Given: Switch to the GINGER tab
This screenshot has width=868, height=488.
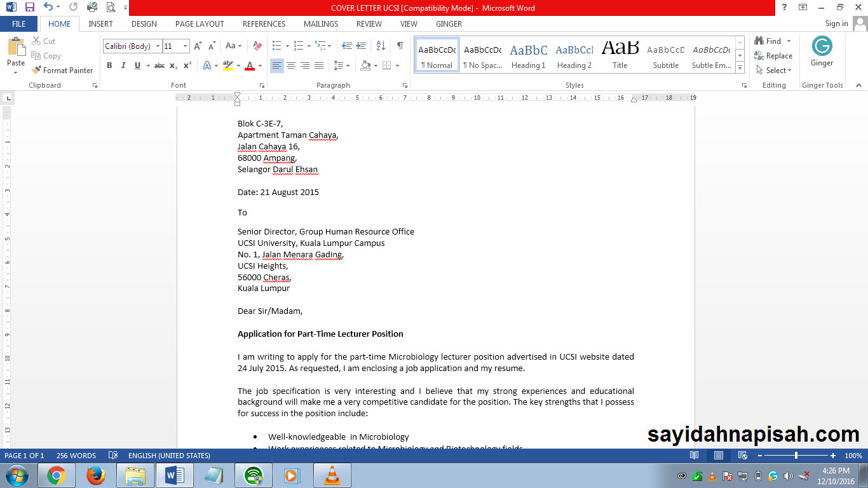Looking at the screenshot, I should (x=449, y=24).
